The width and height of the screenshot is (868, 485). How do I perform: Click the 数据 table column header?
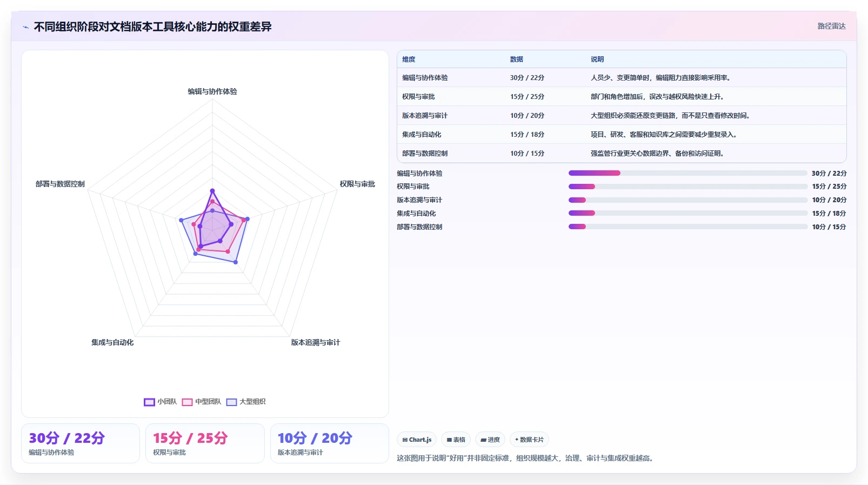517,59
